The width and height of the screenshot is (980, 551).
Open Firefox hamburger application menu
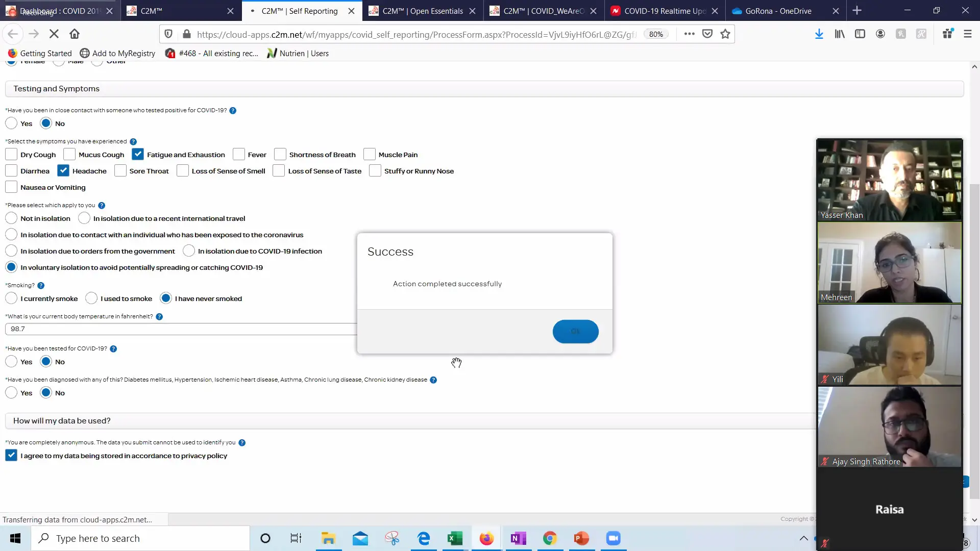point(967,34)
